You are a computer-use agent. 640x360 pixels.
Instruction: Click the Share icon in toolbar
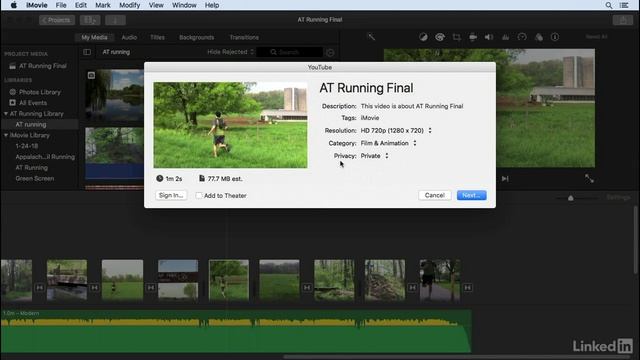coord(623,20)
